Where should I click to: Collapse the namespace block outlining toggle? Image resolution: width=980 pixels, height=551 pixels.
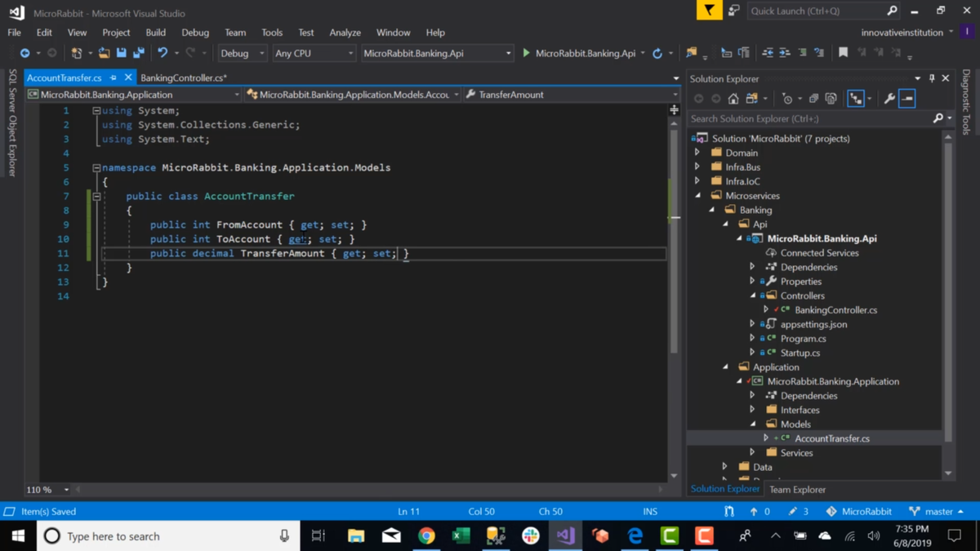(96, 167)
